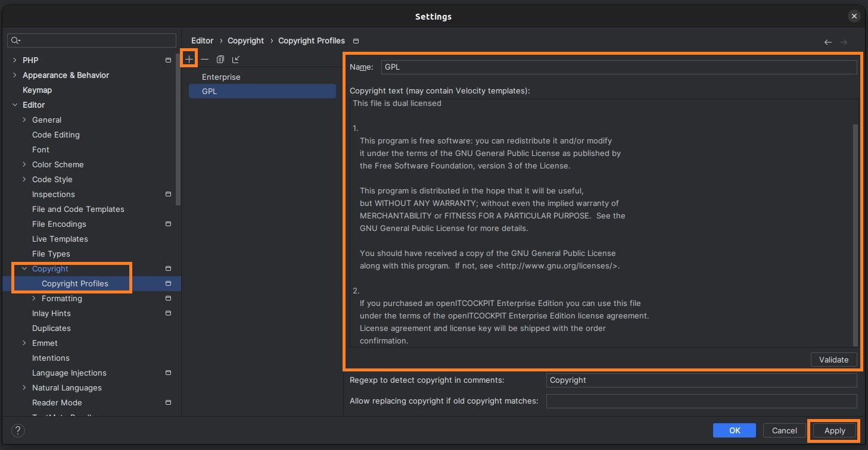
Task: Go back using the left arrow
Action: [x=828, y=42]
